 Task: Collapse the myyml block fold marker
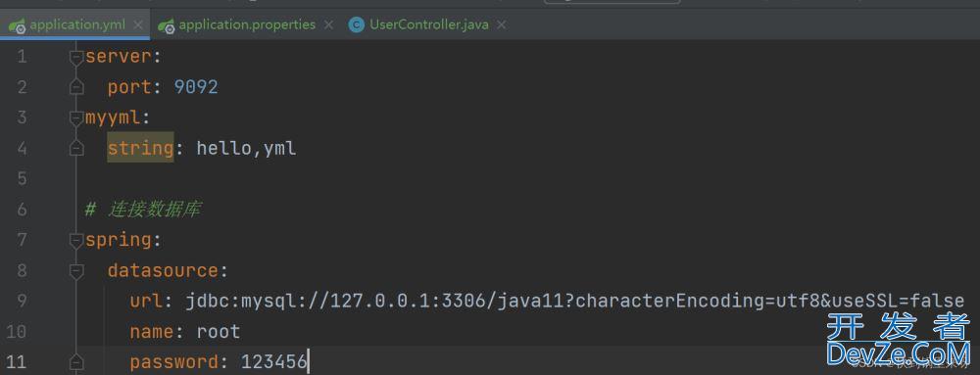[76, 117]
